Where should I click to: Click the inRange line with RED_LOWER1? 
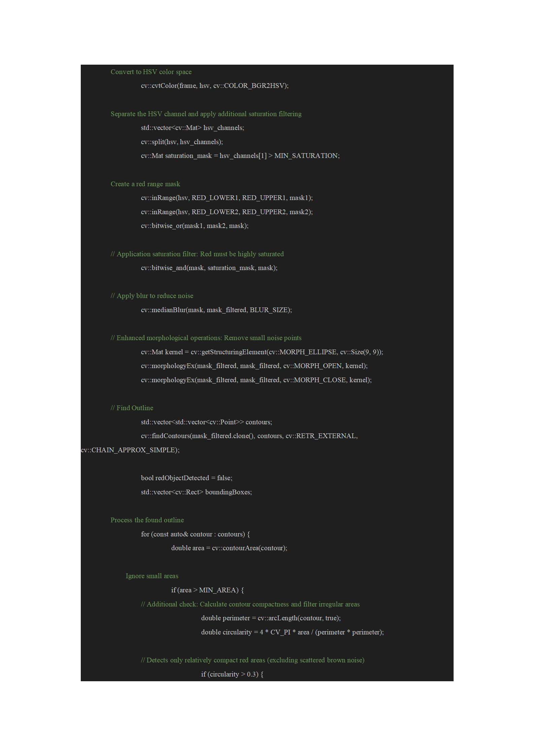pyautogui.click(x=227, y=198)
